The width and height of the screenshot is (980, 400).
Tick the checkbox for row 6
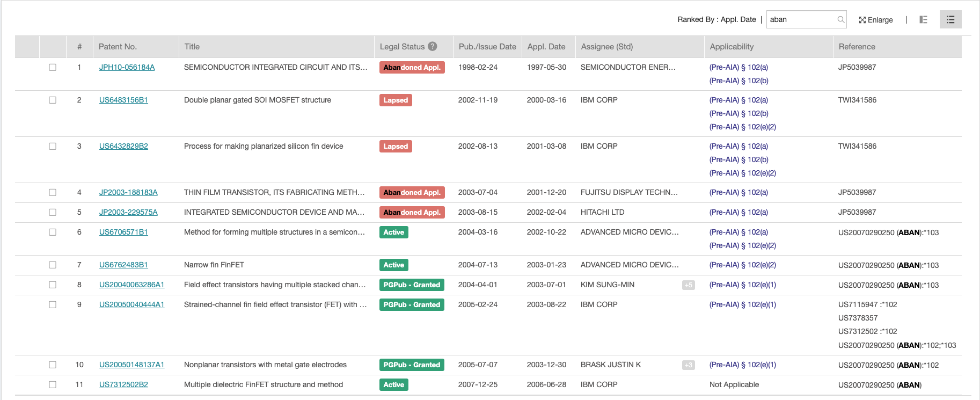click(53, 232)
